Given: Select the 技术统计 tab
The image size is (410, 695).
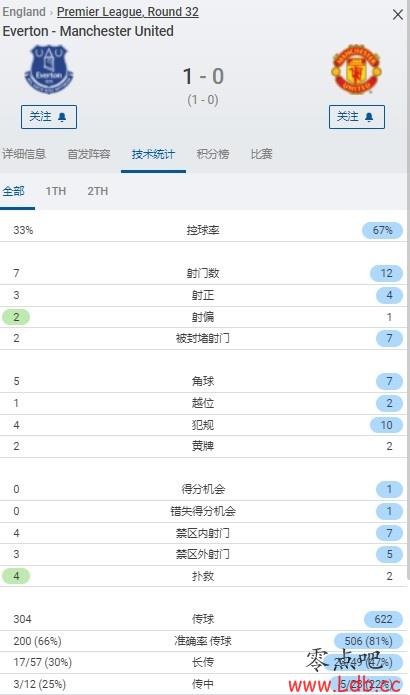Looking at the screenshot, I should point(153,154).
